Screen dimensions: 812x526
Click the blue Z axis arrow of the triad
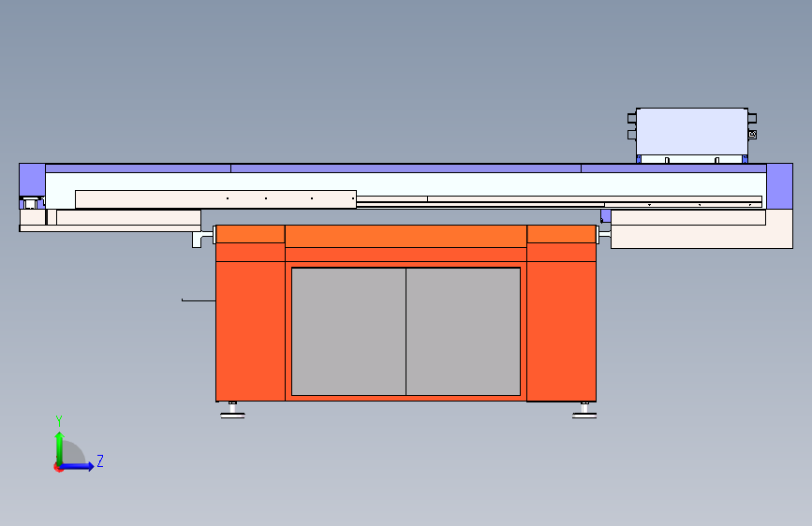point(78,466)
